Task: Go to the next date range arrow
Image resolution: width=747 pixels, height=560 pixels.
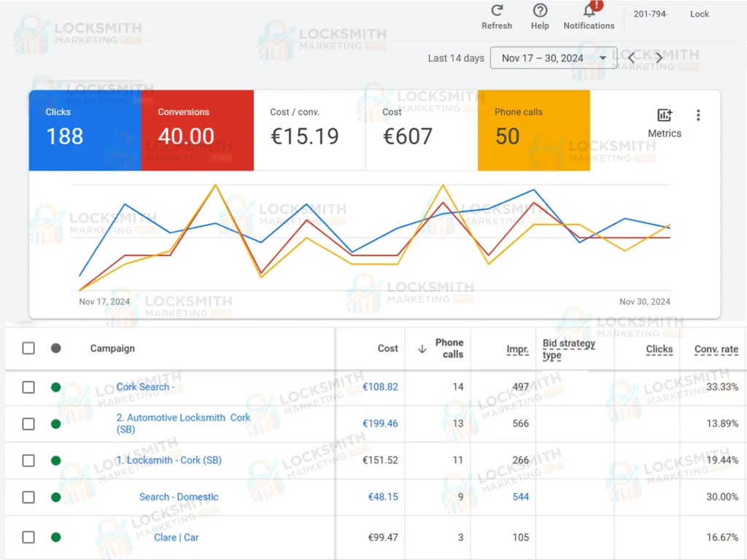Action: pos(659,58)
